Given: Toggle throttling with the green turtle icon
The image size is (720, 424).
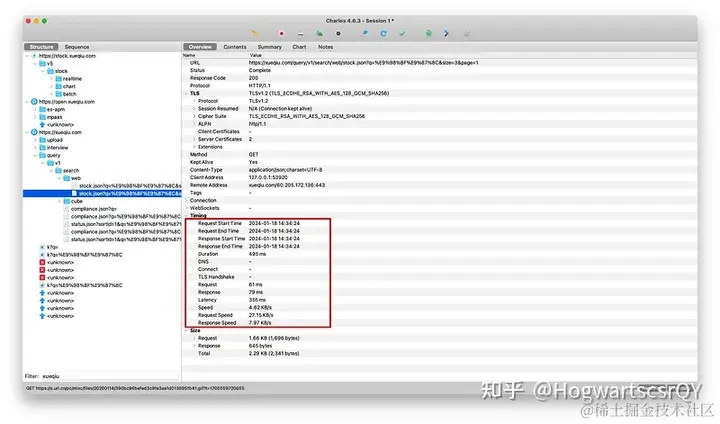Looking at the screenshot, I should click(x=319, y=33).
